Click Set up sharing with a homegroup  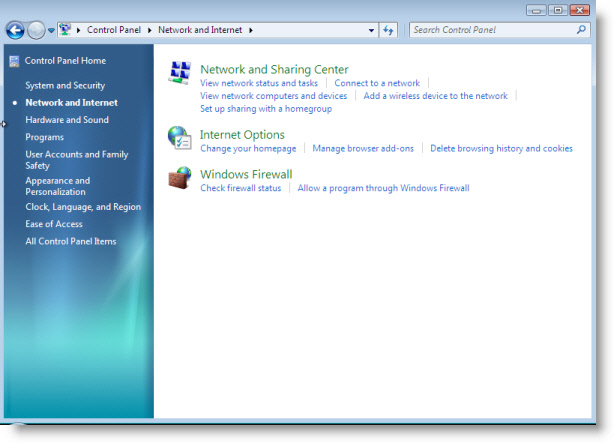[x=266, y=109]
